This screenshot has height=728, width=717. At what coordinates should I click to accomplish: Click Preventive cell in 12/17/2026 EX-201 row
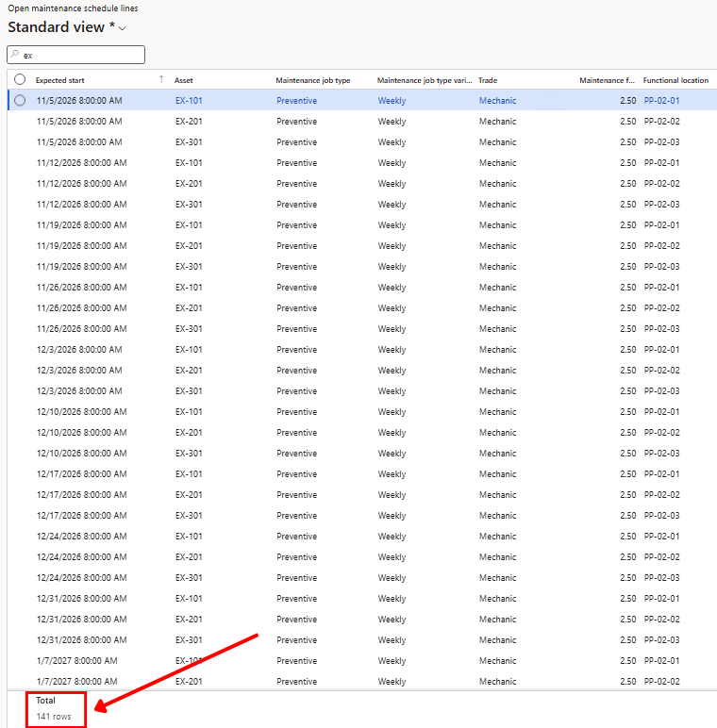(297, 495)
